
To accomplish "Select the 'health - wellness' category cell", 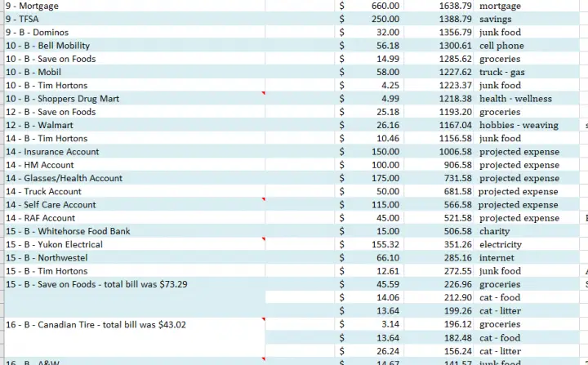I will coord(527,99).
